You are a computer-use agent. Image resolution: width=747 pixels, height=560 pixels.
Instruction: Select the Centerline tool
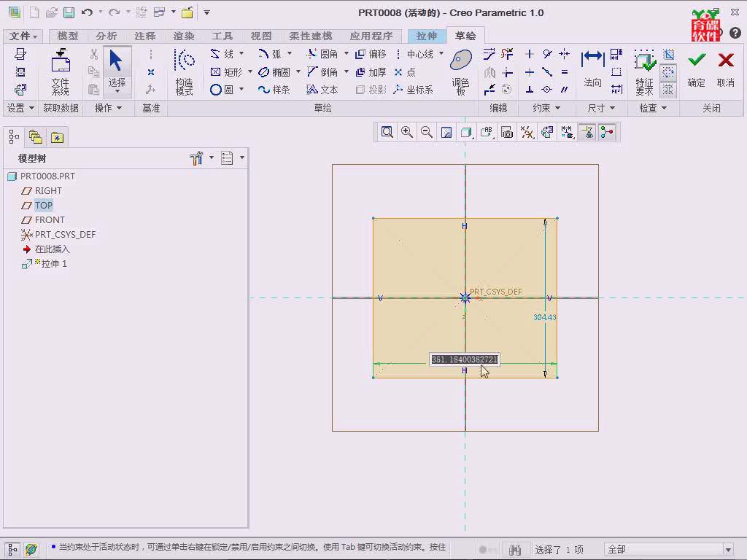point(414,54)
